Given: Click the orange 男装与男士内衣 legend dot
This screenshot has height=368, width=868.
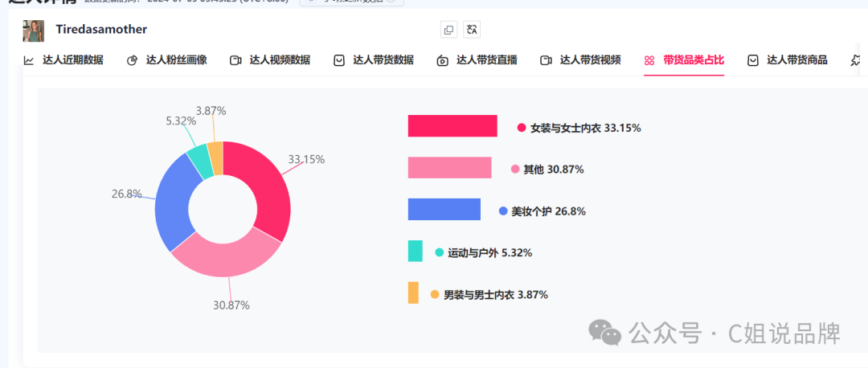Looking at the screenshot, I should [x=435, y=295].
